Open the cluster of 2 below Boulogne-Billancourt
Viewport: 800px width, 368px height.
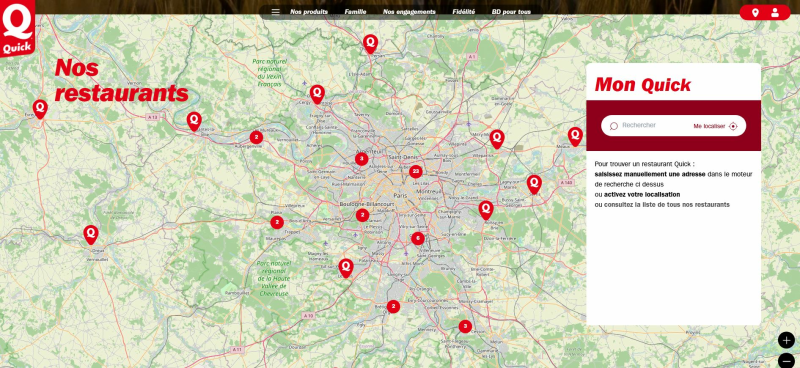click(362, 215)
